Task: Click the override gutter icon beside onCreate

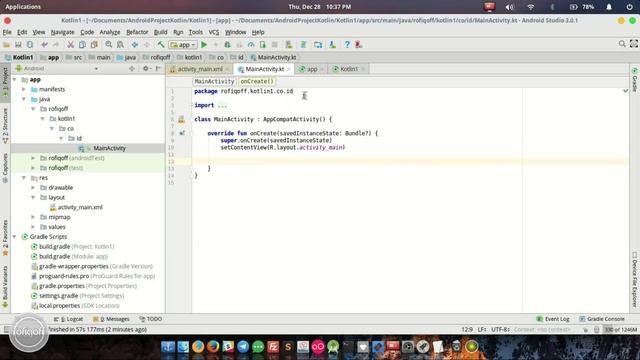Action: [x=182, y=133]
